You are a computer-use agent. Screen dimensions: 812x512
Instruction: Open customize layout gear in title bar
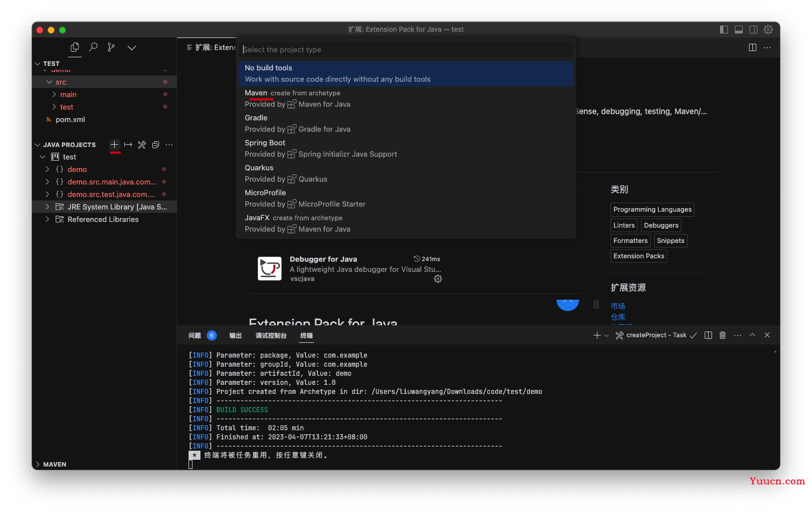point(768,30)
